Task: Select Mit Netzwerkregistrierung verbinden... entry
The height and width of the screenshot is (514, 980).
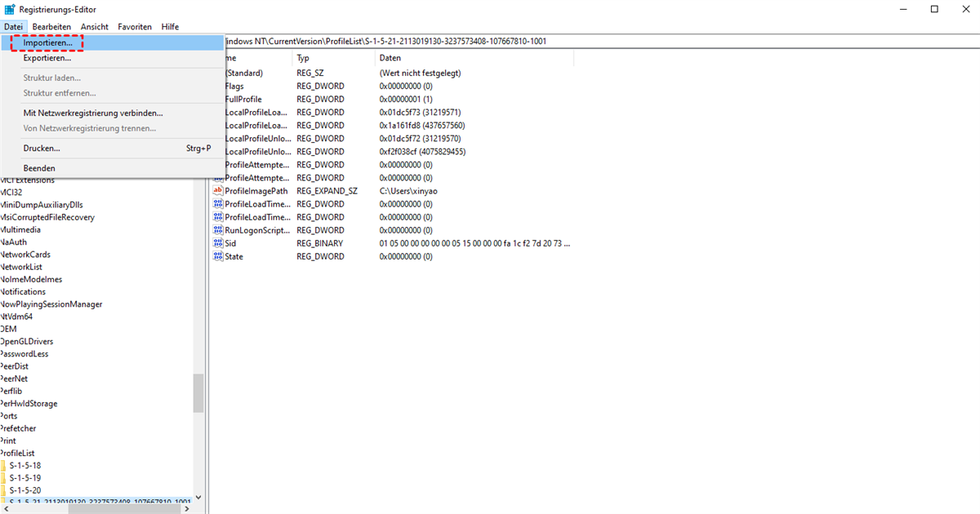Action: (x=93, y=113)
